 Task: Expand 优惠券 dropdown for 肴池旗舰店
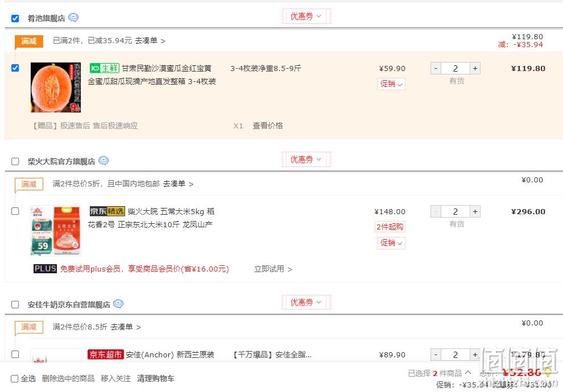pyautogui.click(x=306, y=16)
